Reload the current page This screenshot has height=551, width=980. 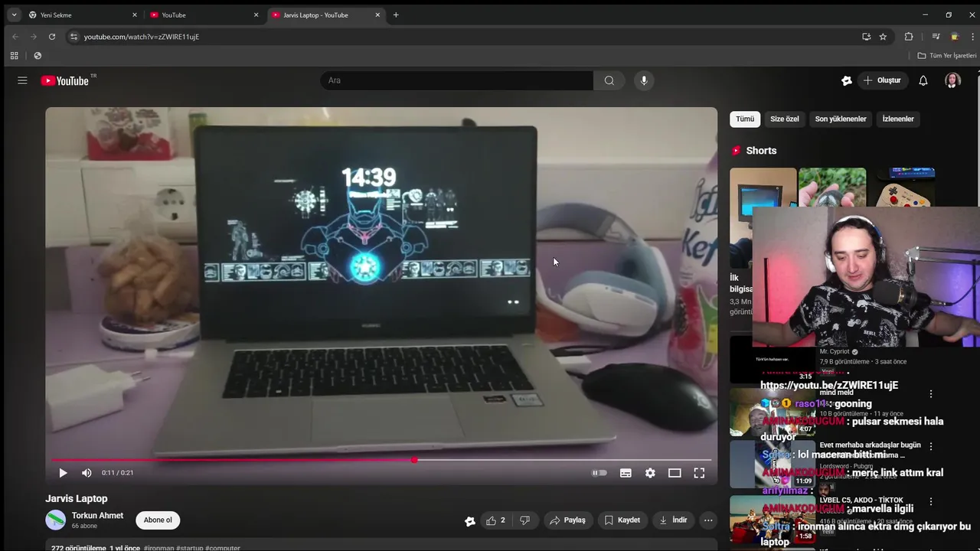[x=52, y=37]
